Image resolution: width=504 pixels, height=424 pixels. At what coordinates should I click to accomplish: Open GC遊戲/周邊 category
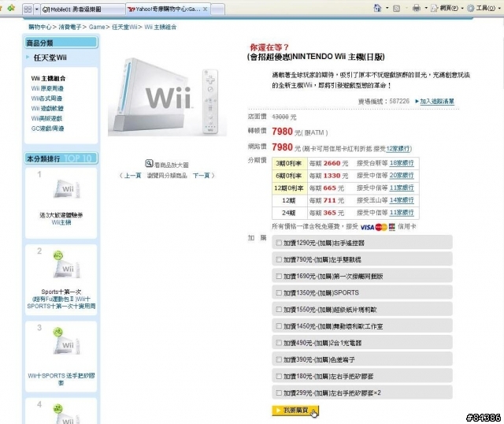(x=47, y=128)
